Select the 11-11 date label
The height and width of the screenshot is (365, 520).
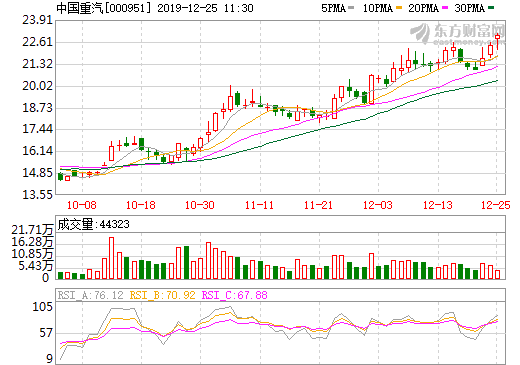point(259,205)
